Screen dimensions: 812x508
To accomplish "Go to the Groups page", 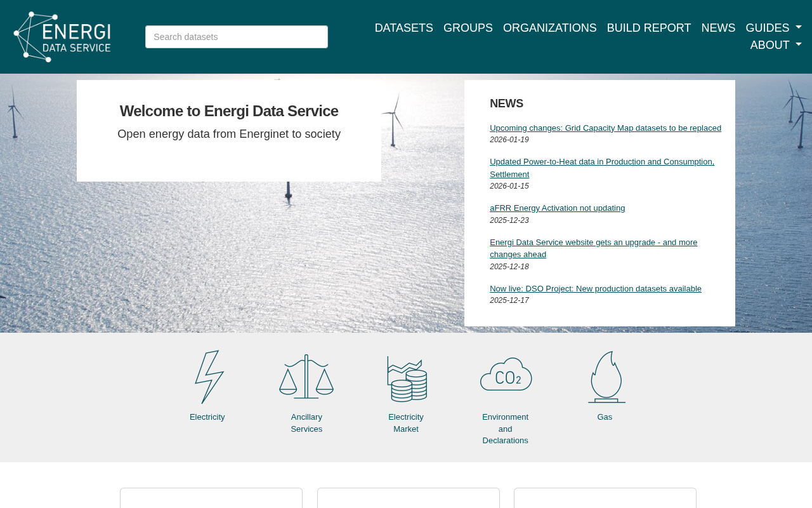I will 468,28.
